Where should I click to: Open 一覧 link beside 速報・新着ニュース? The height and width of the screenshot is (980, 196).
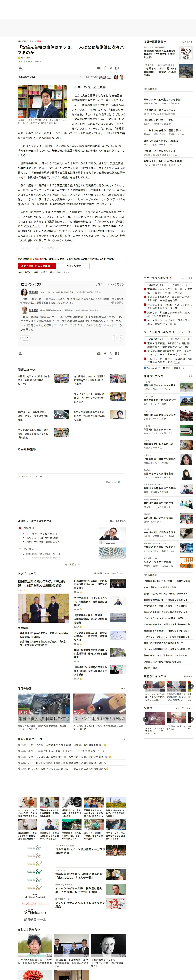123,739
